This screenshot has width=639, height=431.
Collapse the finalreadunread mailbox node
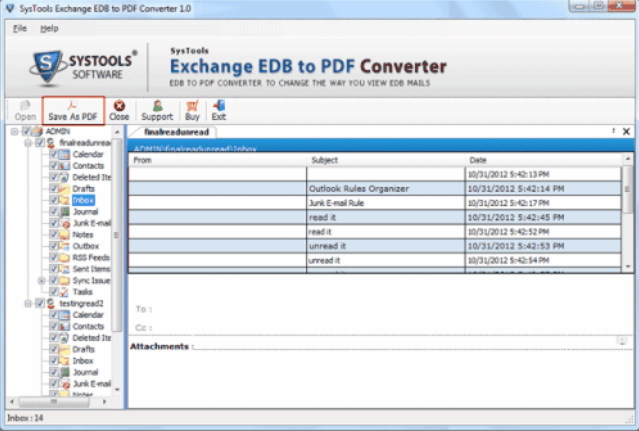[28, 143]
